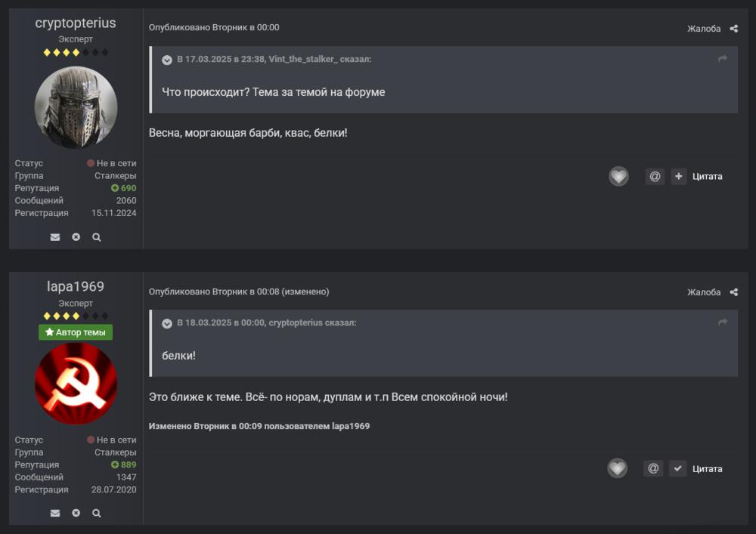
Task: Jump to original post via arrow on quoted block
Action: (x=722, y=57)
